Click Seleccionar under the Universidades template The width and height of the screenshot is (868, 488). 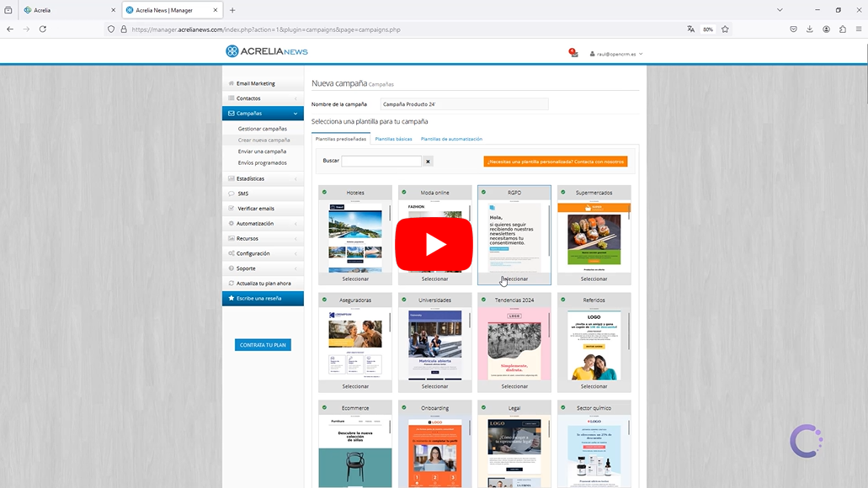coord(434,386)
